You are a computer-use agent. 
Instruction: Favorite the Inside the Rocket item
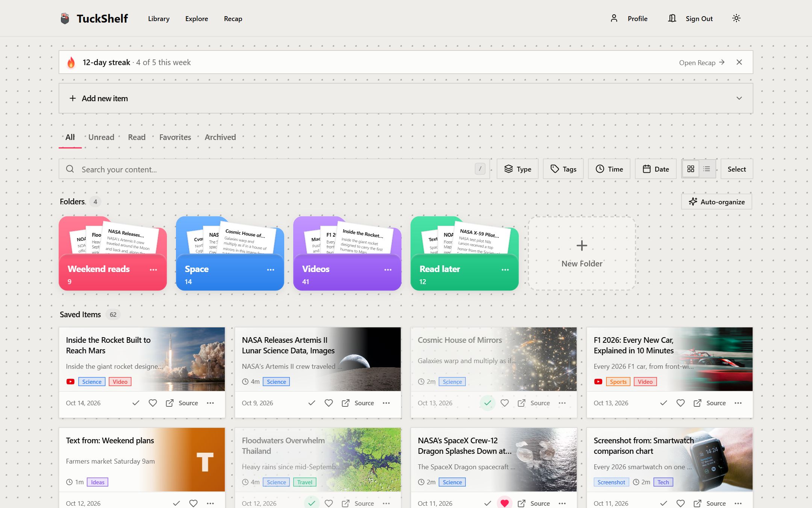coord(153,403)
